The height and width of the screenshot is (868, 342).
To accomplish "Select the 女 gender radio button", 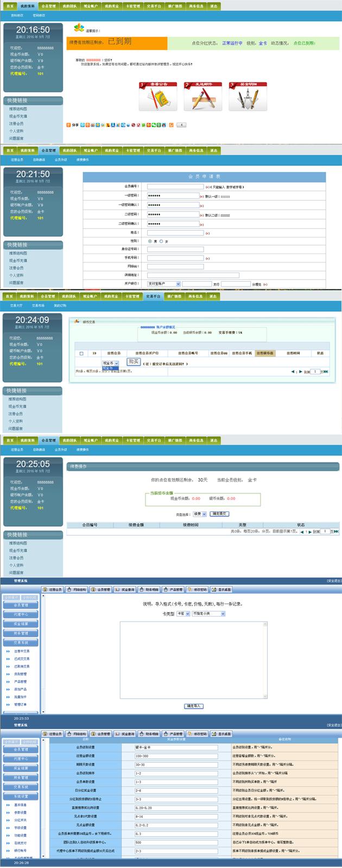I will [x=161, y=241].
